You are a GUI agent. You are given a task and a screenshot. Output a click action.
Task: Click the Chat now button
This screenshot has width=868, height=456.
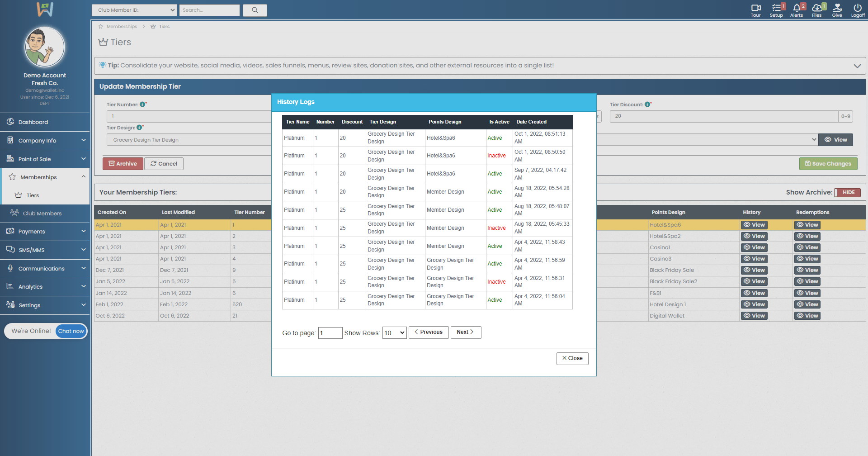[x=71, y=331]
